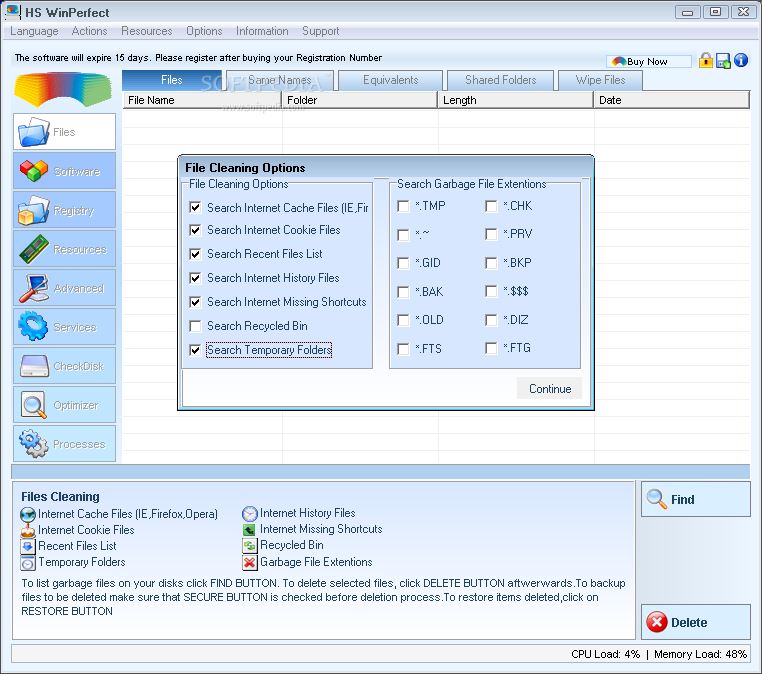
Task: Check the *.DIZ extension box
Action: 491,320
